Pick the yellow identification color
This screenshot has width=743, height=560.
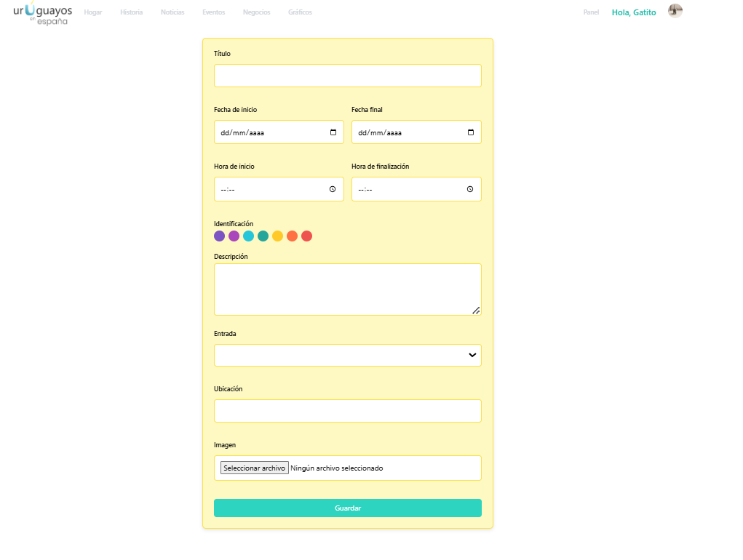[277, 236]
